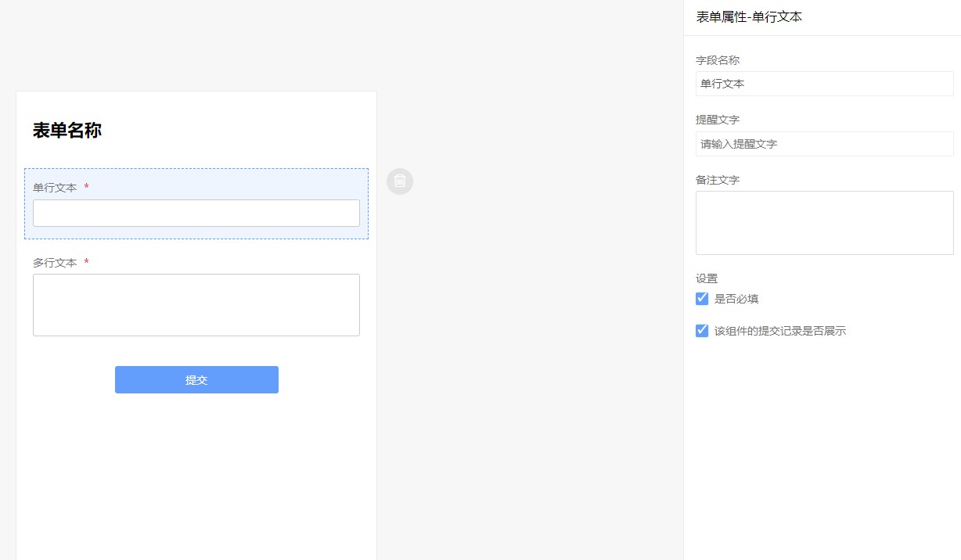
Task: Toggle 该组件的提交记录是否展示 checkbox
Action: click(702, 331)
